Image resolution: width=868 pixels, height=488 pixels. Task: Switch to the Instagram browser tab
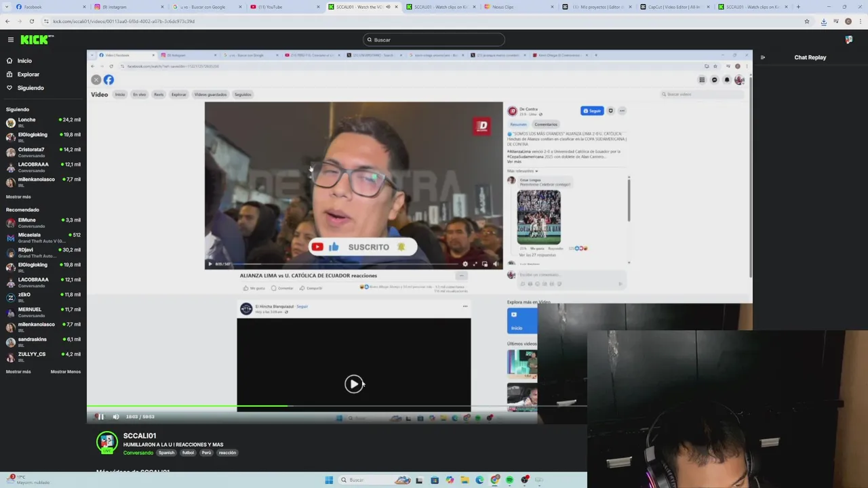129,7
